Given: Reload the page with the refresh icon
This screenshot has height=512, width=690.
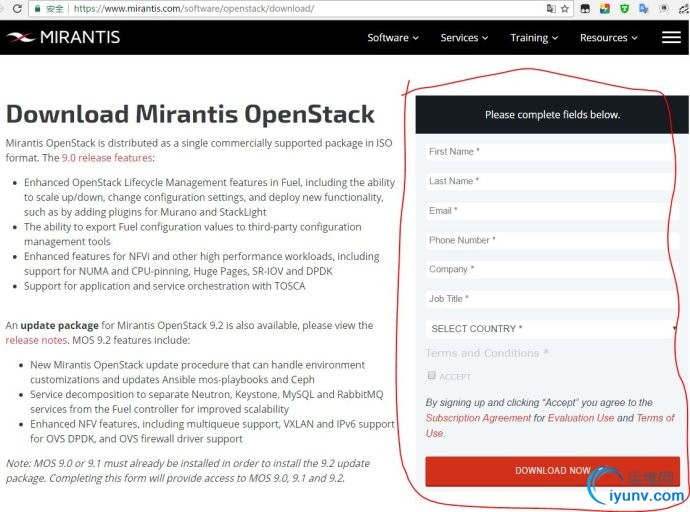Looking at the screenshot, I should point(17,8).
